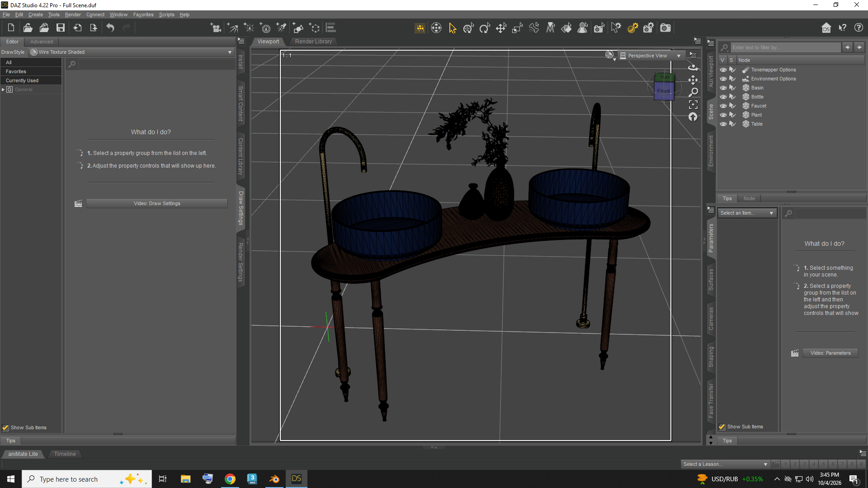Select Currently Used in property list
Viewport: 868px width, 488px height.
pyautogui.click(x=31, y=80)
